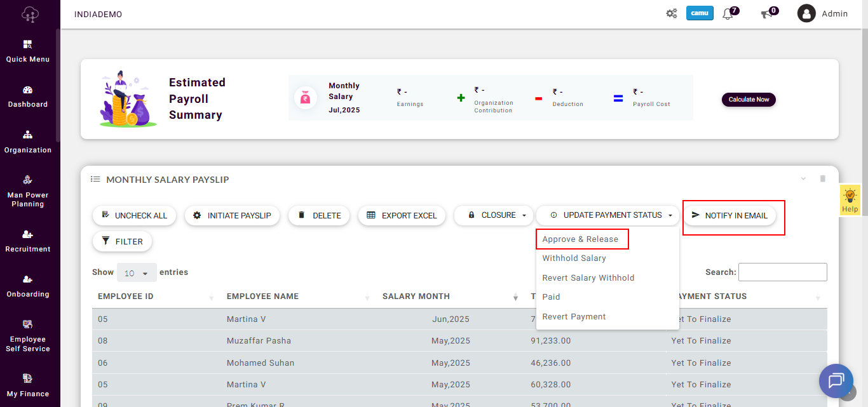
Task: Select Approve & Release option
Action: click(x=580, y=239)
